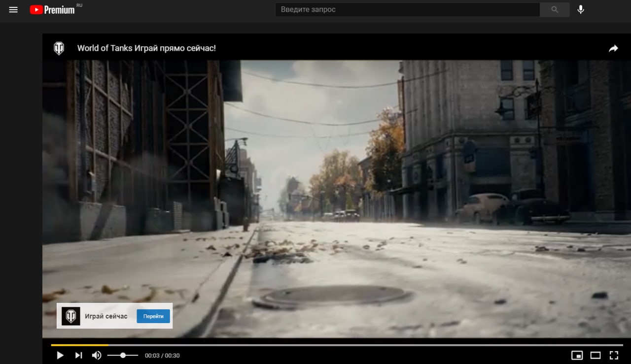Open the miniplayer mode

coord(577,355)
